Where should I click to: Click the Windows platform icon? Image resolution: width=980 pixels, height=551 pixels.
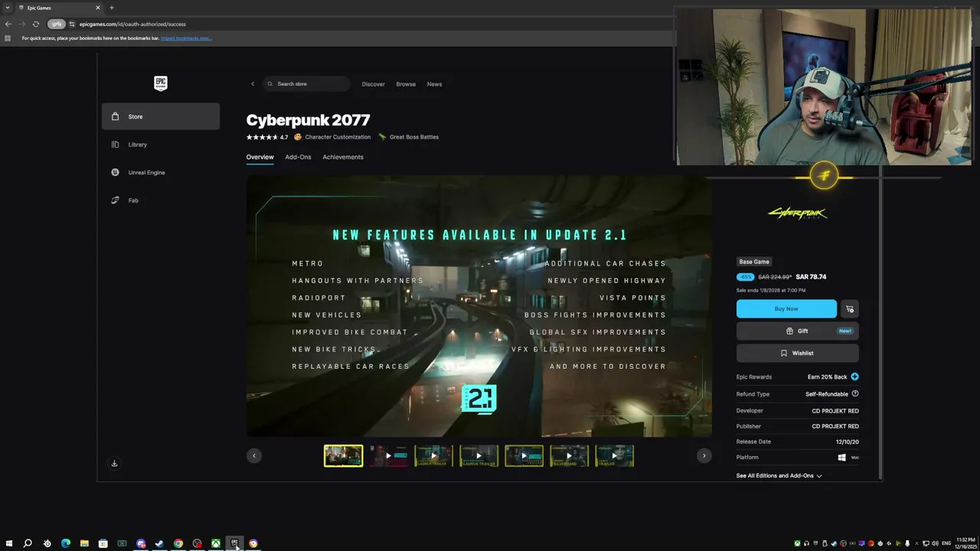[x=841, y=458]
